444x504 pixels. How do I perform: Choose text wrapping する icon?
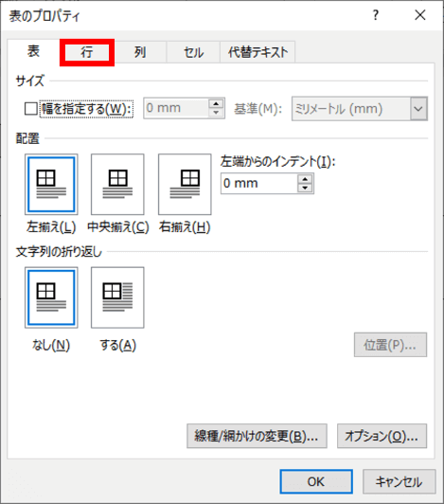click(x=117, y=297)
